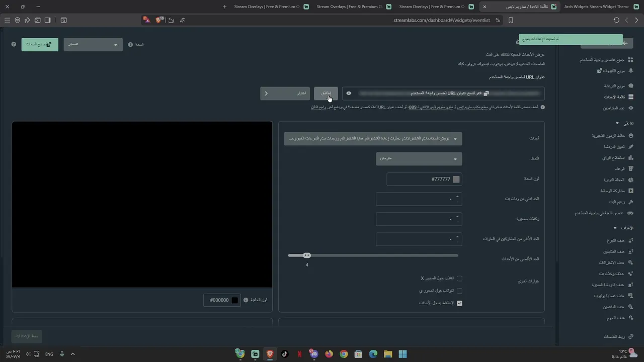The image size is (644, 362).
Task: Collapse the تفاعلي sidebar section
Action: click(x=617, y=123)
